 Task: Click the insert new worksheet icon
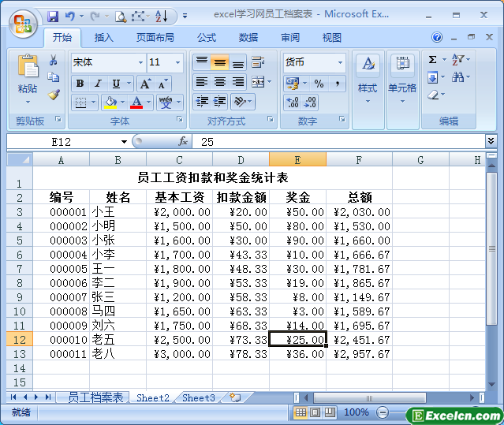[x=235, y=397]
